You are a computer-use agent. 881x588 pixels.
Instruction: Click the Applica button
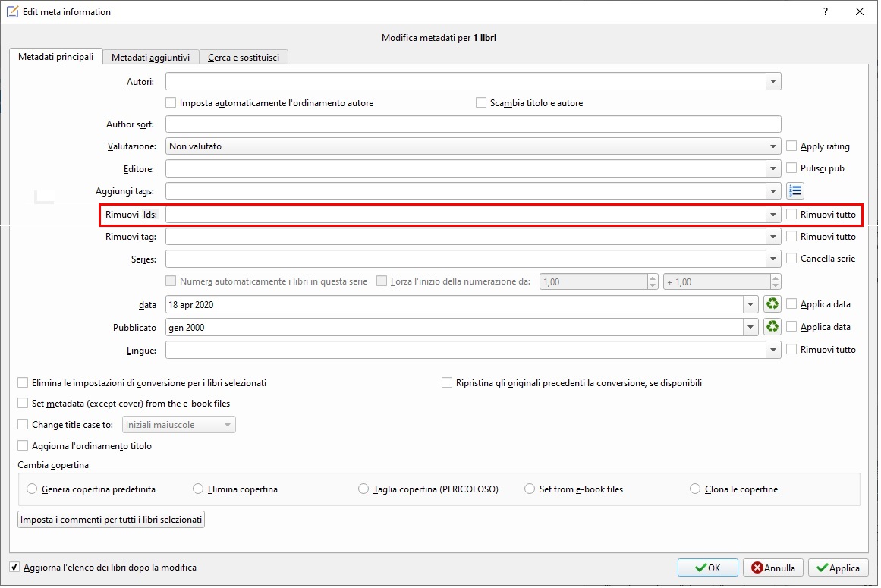pos(839,568)
